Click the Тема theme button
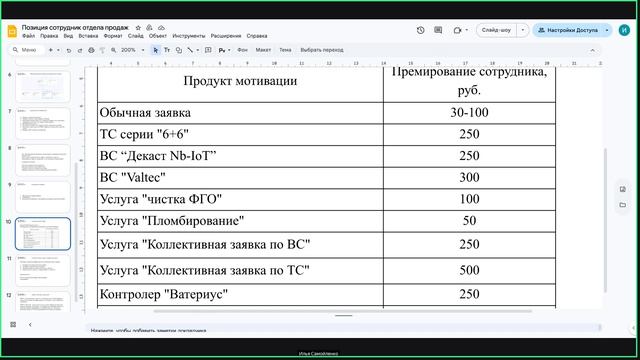 click(x=285, y=50)
